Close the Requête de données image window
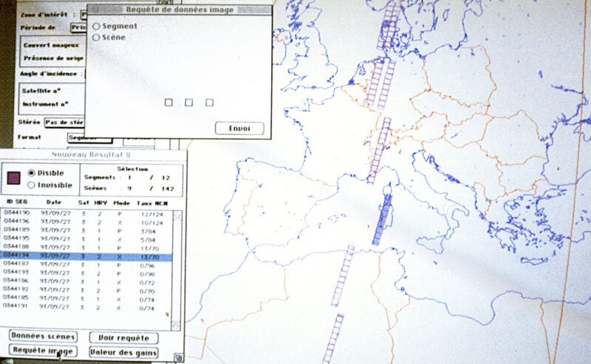Image resolution: width=591 pixels, height=364 pixels. pyautogui.click(x=95, y=10)
